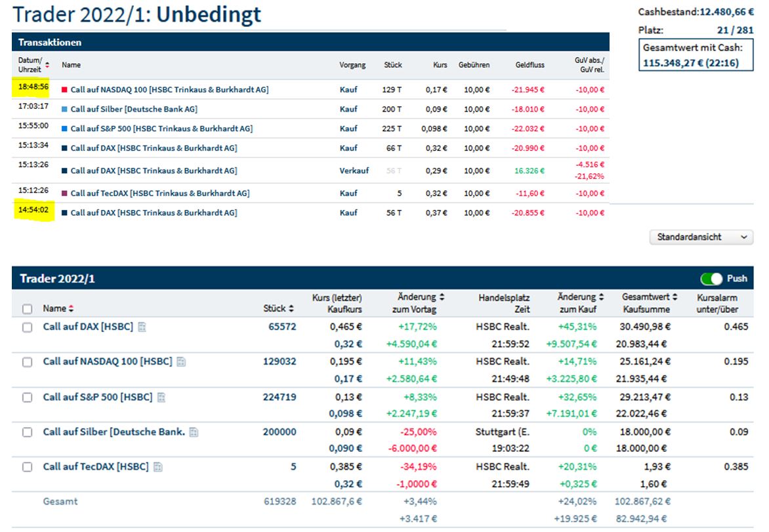Screen dimensions: 769x532
Task: Open the Standardansicht dropdown
Action: click(701, 237)
